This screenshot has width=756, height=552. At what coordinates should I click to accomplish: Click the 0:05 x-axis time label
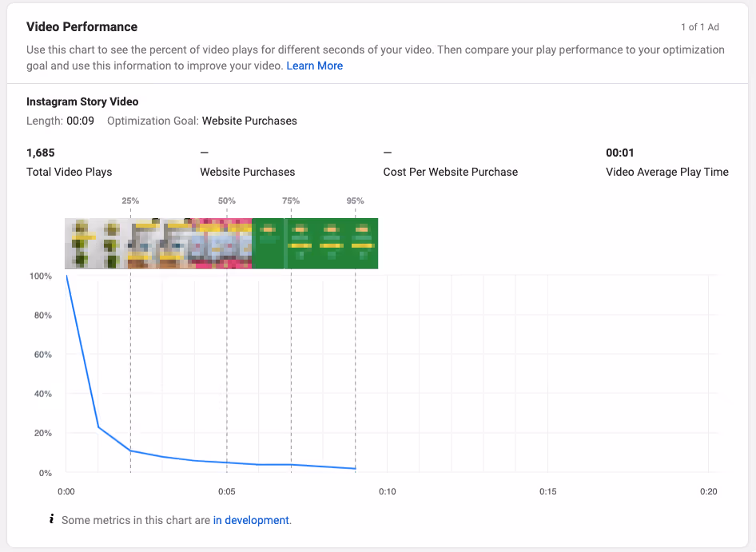227,492
